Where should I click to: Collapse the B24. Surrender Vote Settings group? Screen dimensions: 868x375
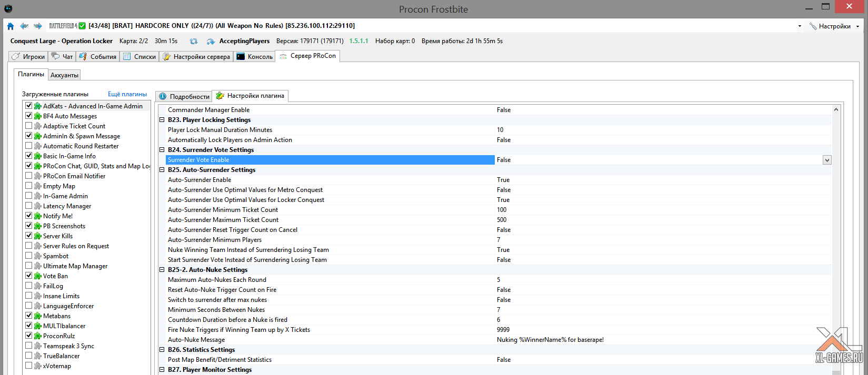[162, 150]
